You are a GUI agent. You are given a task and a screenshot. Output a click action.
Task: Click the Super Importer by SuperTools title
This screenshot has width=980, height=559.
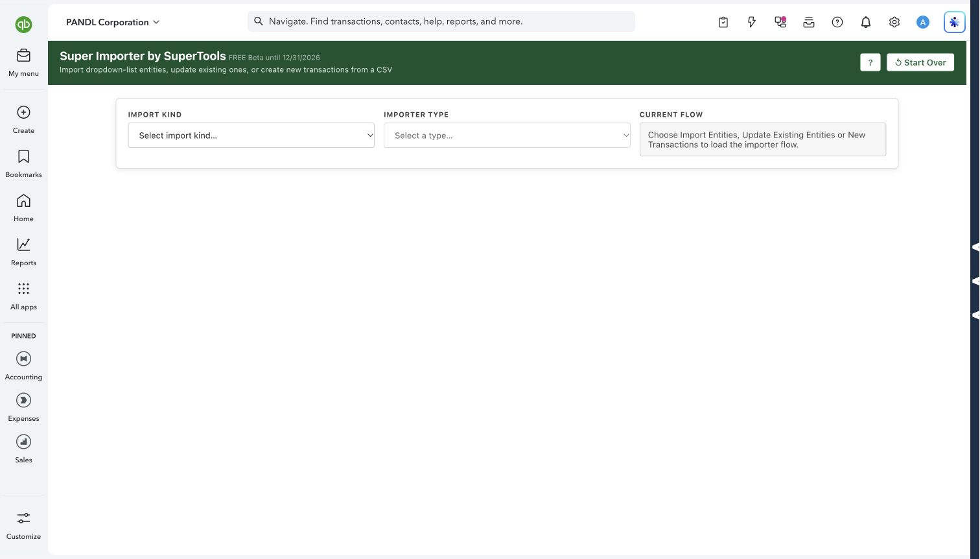pyautogui.click(x=143, y=56)
